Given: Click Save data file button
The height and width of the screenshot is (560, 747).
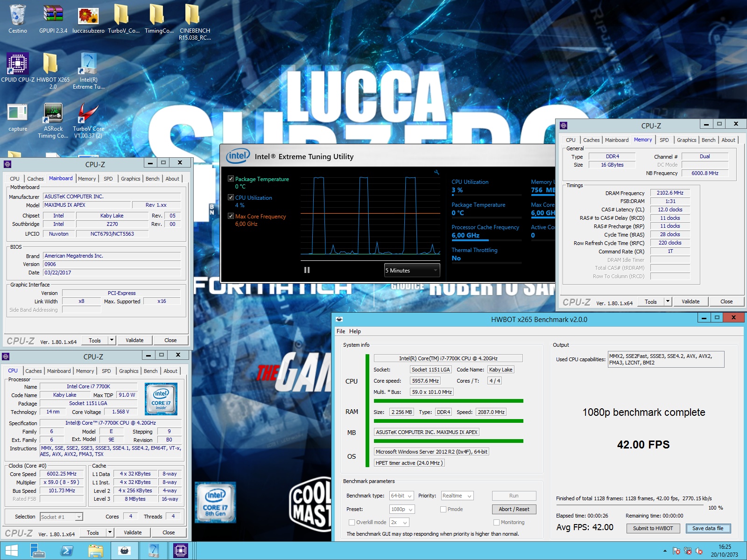Looking at the screenshot, I should tap(708, 528).
